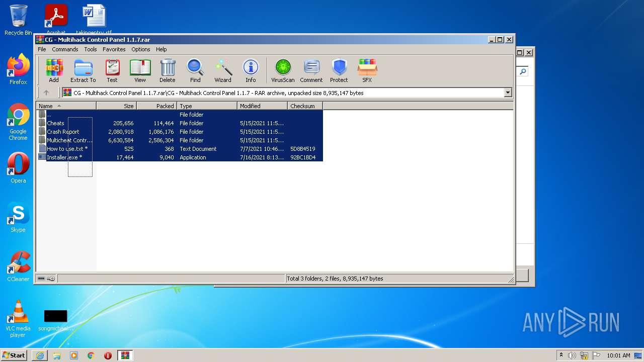Click the volume speaker tray icon
644x362 pixels.
coord(572,355)
